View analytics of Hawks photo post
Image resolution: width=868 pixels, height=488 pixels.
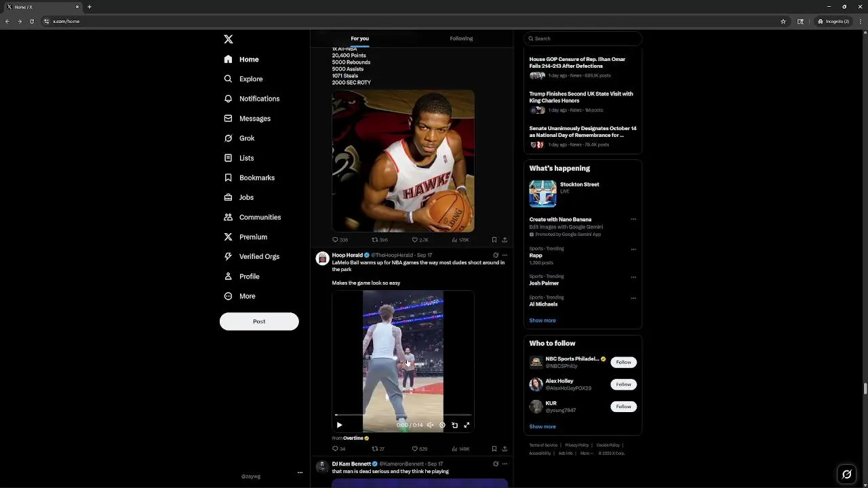[x=460, y=240]
